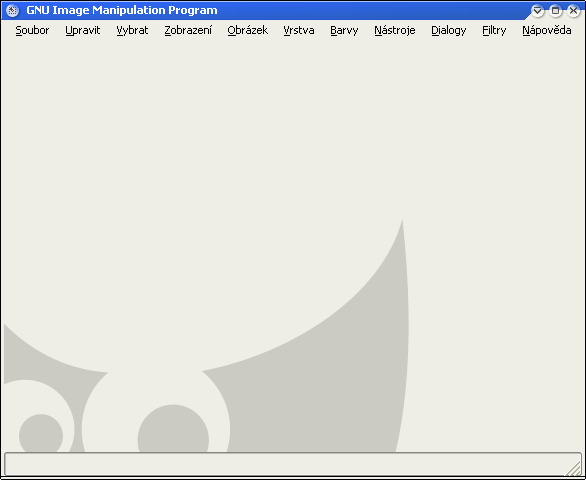Open the Vrstva menu
The height and width of the screenshot is (480, 586).
(299, 30)
